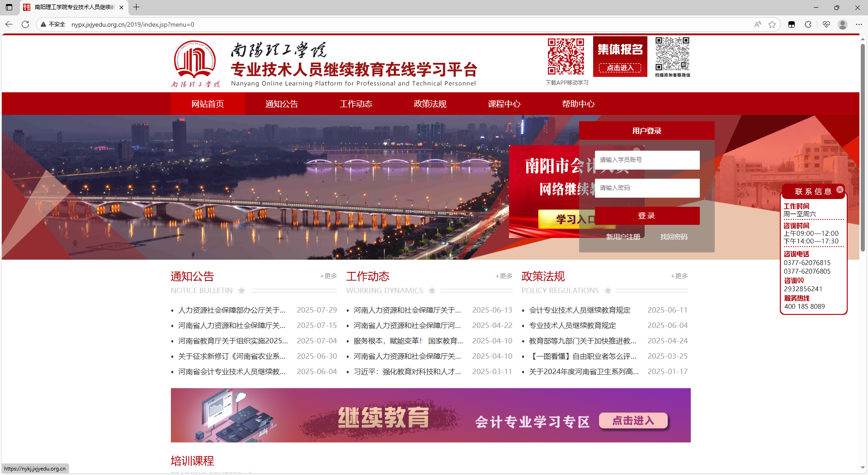This screenshot has width=868, height=475.
Task: Click the address bar URL
Action: click(x=133, y=24)
